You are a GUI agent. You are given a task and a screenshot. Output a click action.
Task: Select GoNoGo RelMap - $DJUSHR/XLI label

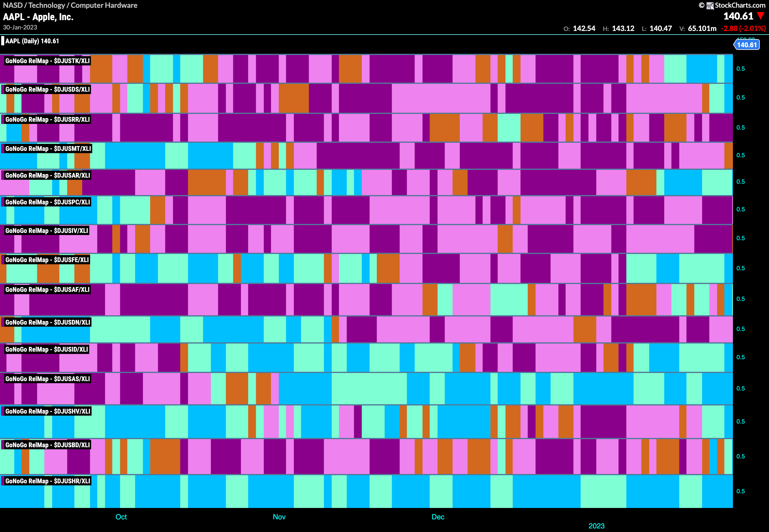click(x=47, y=481)
